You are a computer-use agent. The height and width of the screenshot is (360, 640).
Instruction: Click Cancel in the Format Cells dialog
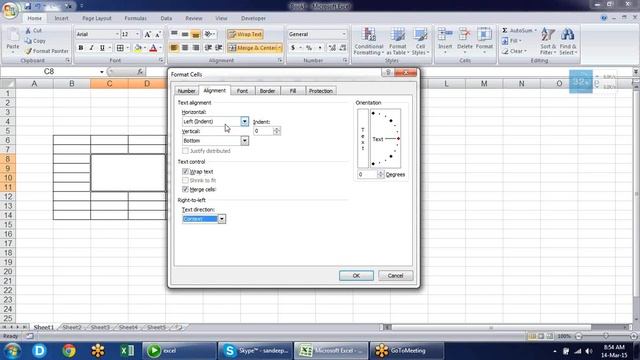(x=396, y=276)
